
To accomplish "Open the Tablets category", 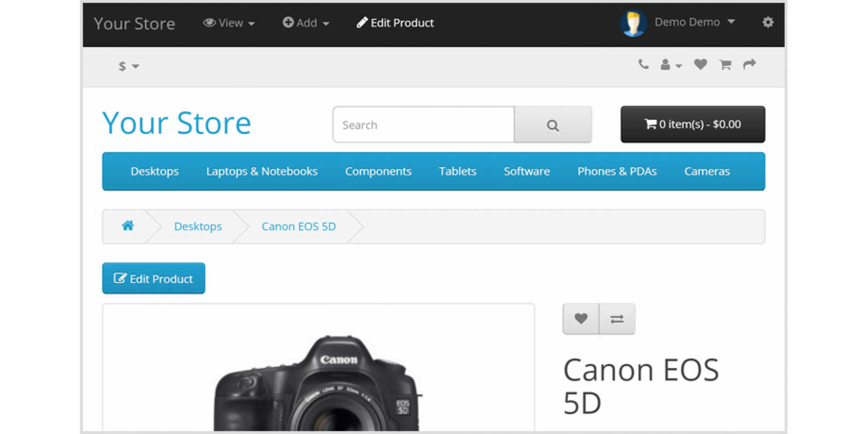I will 458,171.
